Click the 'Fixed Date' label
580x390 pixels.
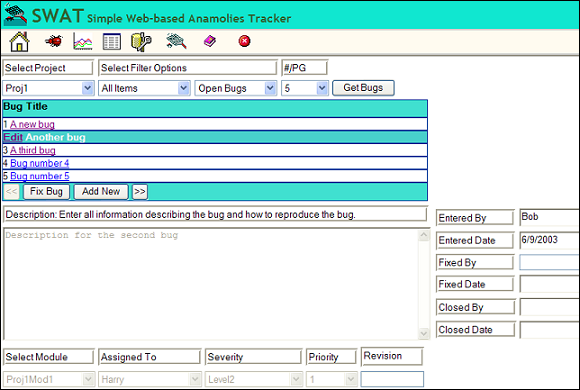[475, 284]
